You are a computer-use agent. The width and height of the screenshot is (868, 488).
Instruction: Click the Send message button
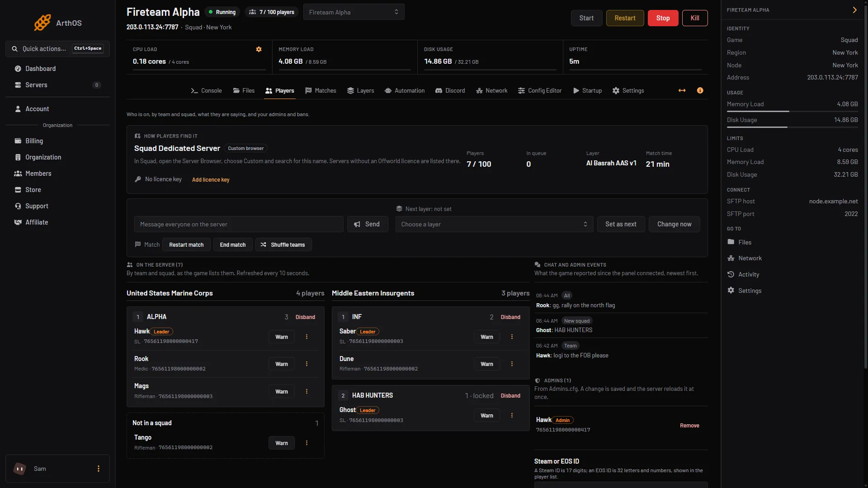[368, 225]
